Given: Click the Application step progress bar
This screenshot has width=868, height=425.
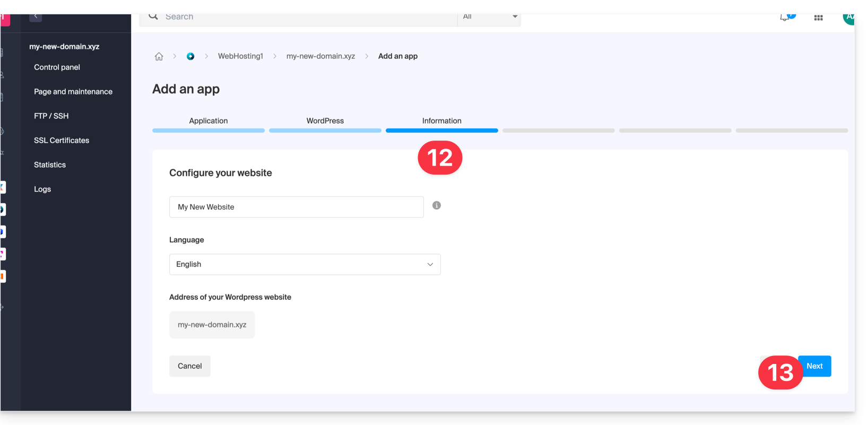Looking at the screenshot, I should click(209, 131).
